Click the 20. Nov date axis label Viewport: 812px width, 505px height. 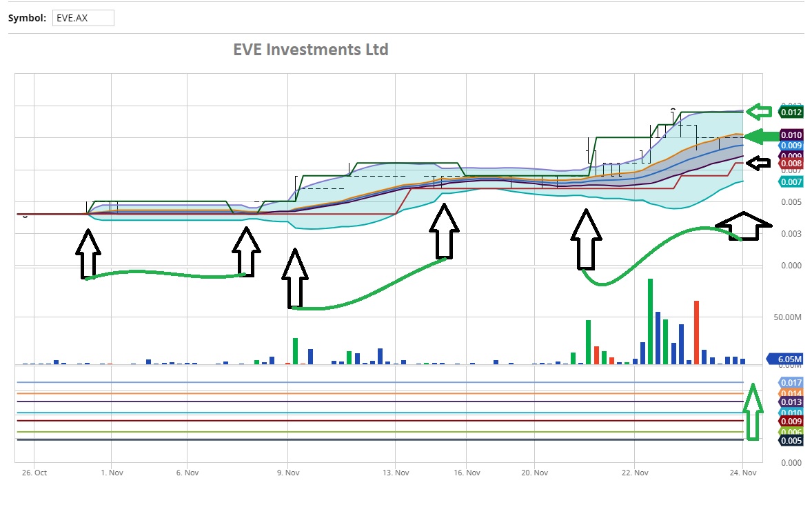[x=534, y=473]
